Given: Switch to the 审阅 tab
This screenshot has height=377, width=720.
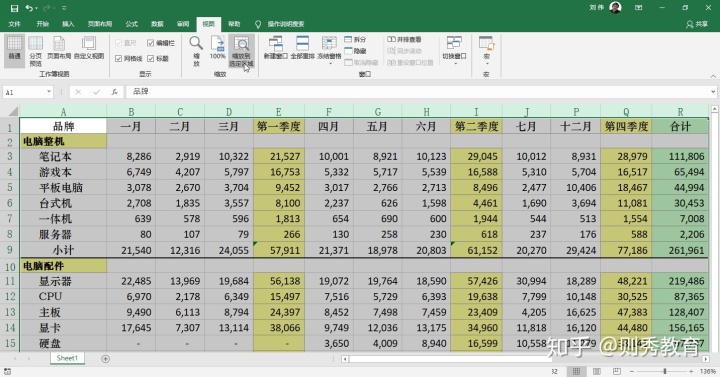Looking at the screenshot, I should (183, 24).
